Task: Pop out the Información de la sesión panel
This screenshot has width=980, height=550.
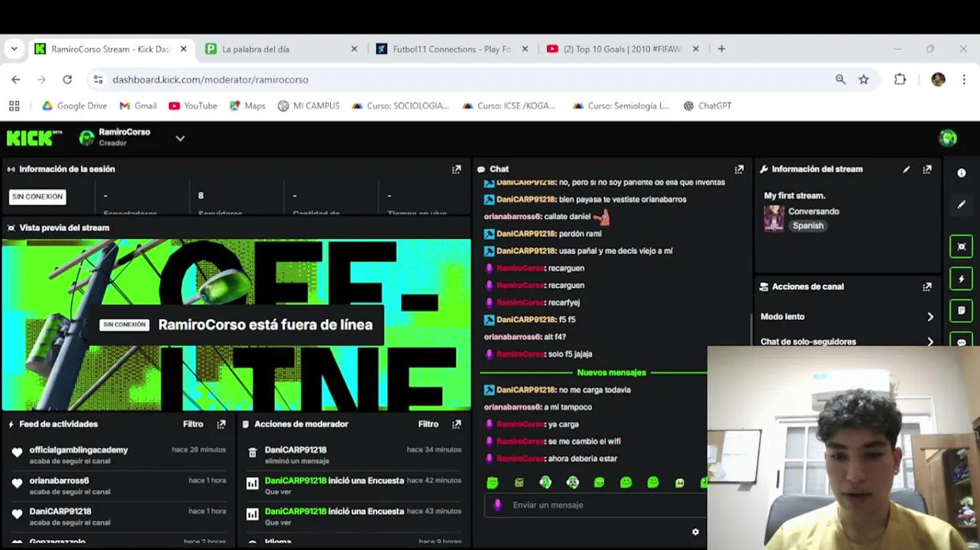Action: coord(456,170)
